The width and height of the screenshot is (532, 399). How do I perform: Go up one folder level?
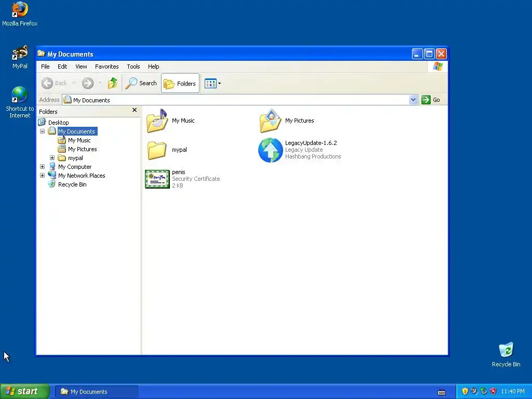click(x=113, y=83)
